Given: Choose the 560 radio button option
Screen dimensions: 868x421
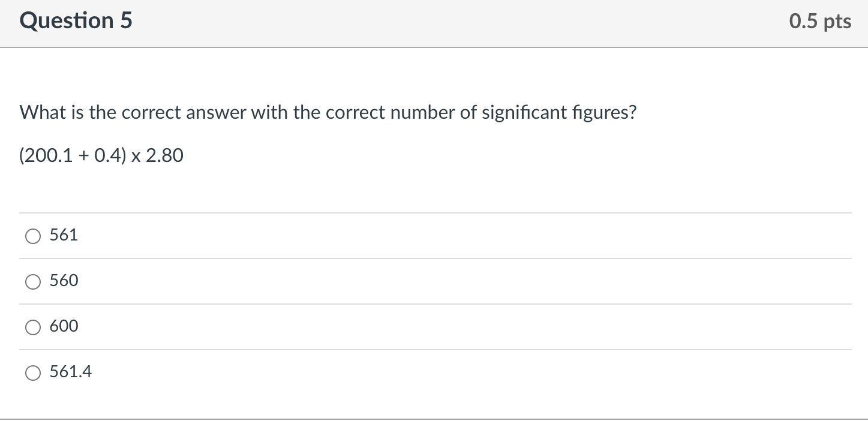Looking at the screenshot, I should (33, 282).
